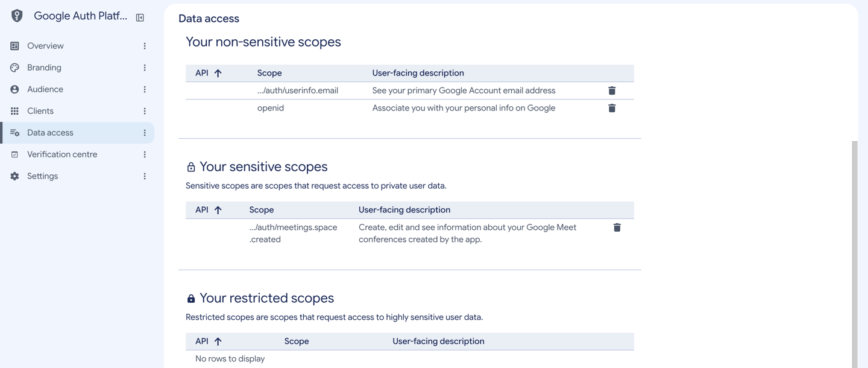Delete the openid scope via trash icon
Screen dimensions: 868x368
pyautogui.click(x=612, y=108)
